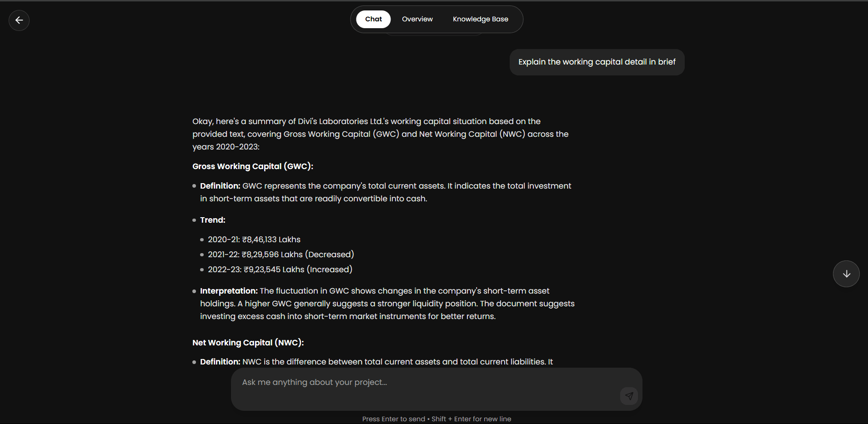The image size is (868, 424).
Task: Select the Chat tab
Action: click(x=373, y=19)
